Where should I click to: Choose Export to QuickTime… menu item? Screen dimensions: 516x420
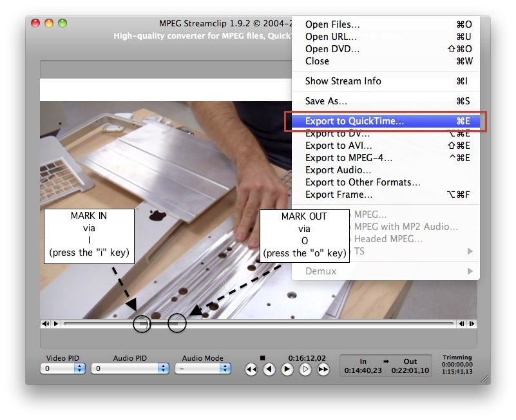pyautogui.click(x=386, y=121)
